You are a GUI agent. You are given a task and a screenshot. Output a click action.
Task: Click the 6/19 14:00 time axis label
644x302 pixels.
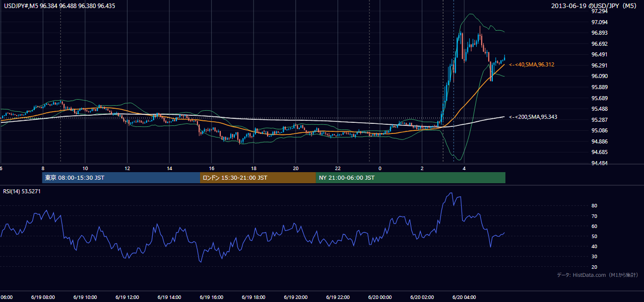169,297
